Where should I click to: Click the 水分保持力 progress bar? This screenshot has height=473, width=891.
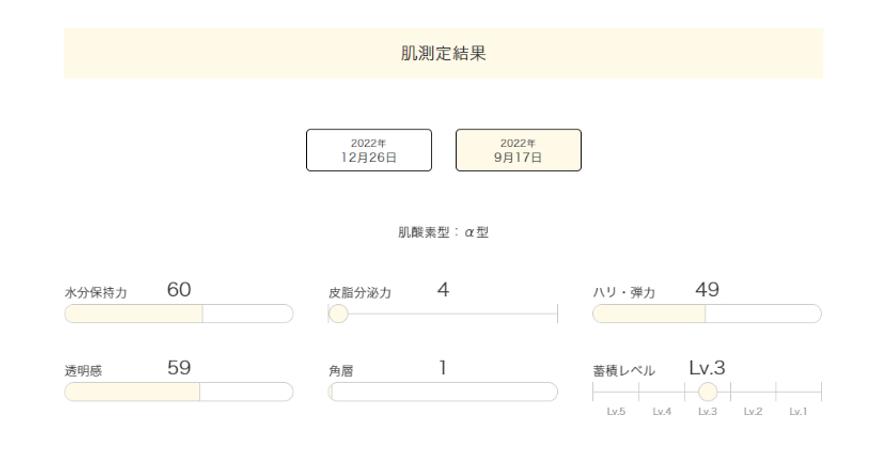178,314
